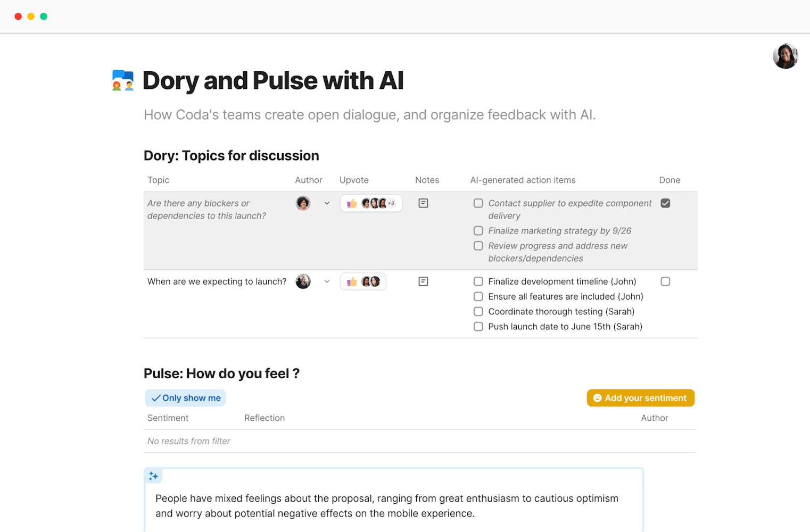Toggle the 'Only show me' filter
810x532 pixels.
click(185, 398)
